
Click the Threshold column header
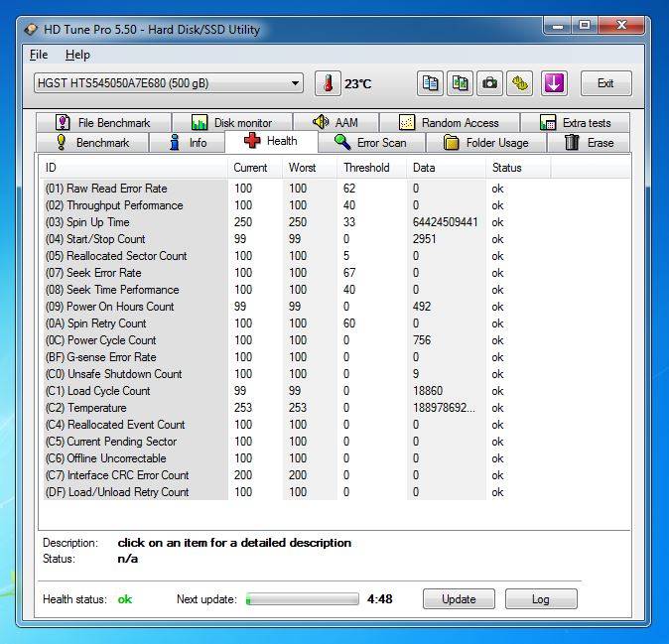(x=372, y=168)
